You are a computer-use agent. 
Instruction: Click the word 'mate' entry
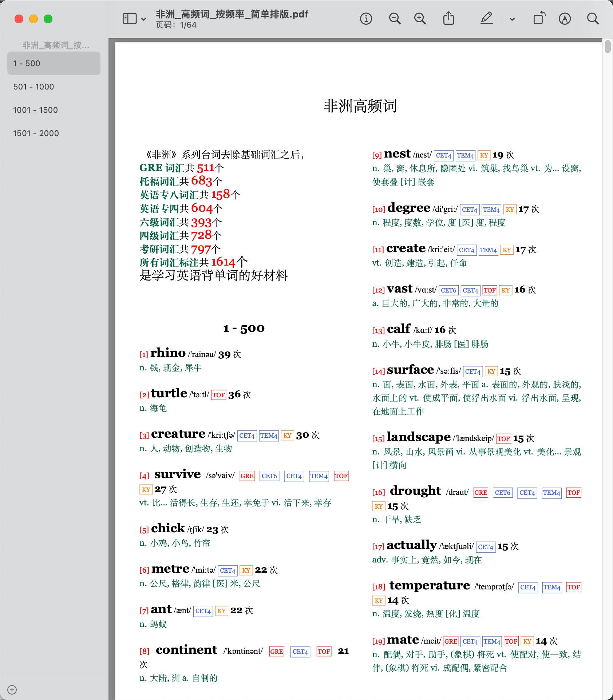click(403, 639)
